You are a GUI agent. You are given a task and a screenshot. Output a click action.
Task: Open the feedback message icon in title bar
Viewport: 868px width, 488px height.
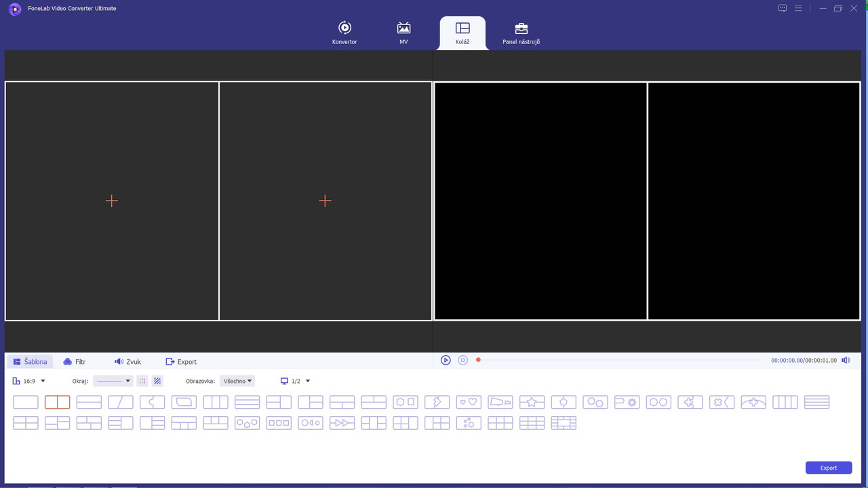pyautogui.click(x=783, y=8)
